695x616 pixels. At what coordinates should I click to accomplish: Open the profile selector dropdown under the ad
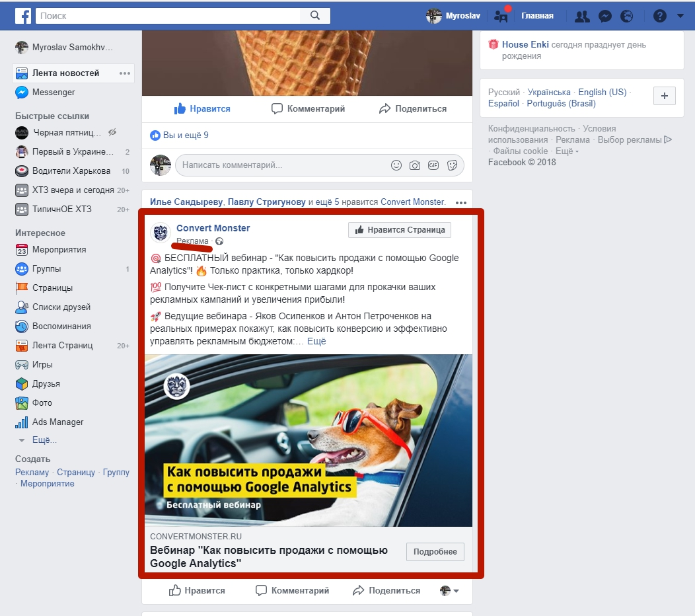[x=449, y=591]
